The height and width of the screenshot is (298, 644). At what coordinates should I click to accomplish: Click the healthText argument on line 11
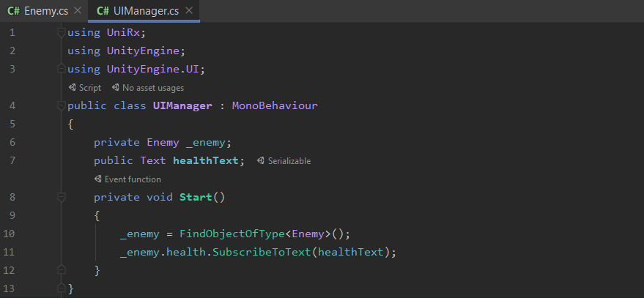(x=350, y=252)
